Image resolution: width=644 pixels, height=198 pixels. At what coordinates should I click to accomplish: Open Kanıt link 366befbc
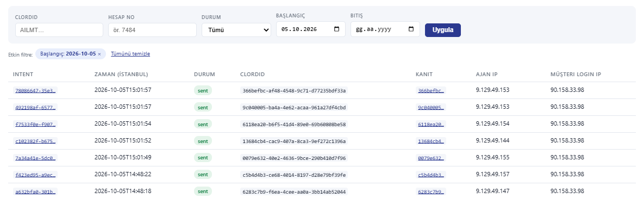coord(432,91)
